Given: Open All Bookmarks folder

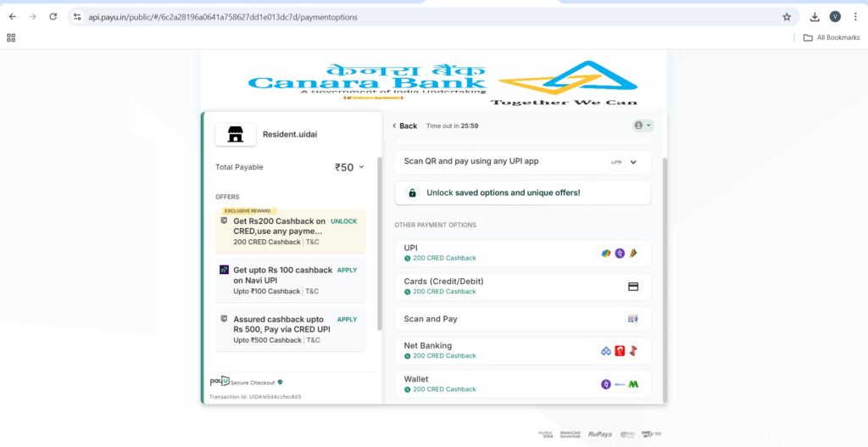Looking at the screenshot, I should tap(832, 37).
